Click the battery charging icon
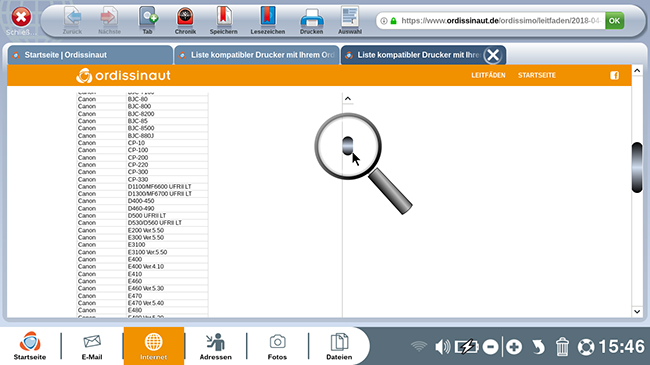Viewport: 650px width, 365px height. coord(467,346)
